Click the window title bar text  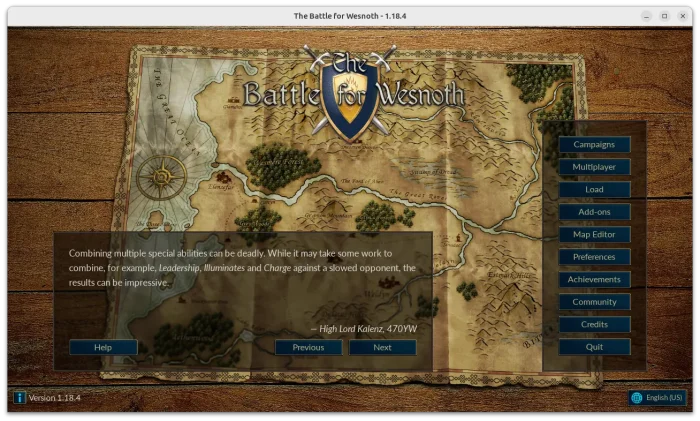point(350,16)
